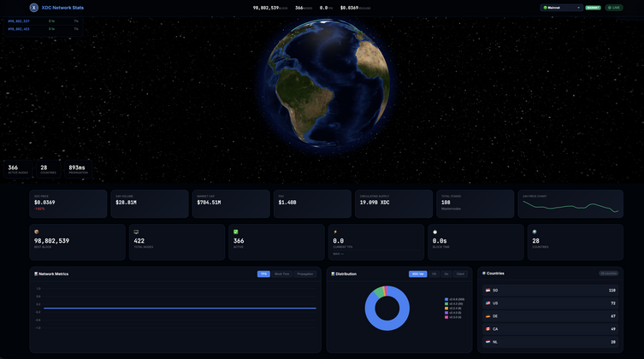644x359 pixels.
Task: Click the Network Metrics chart icon
Action: (x=36, y=274)
